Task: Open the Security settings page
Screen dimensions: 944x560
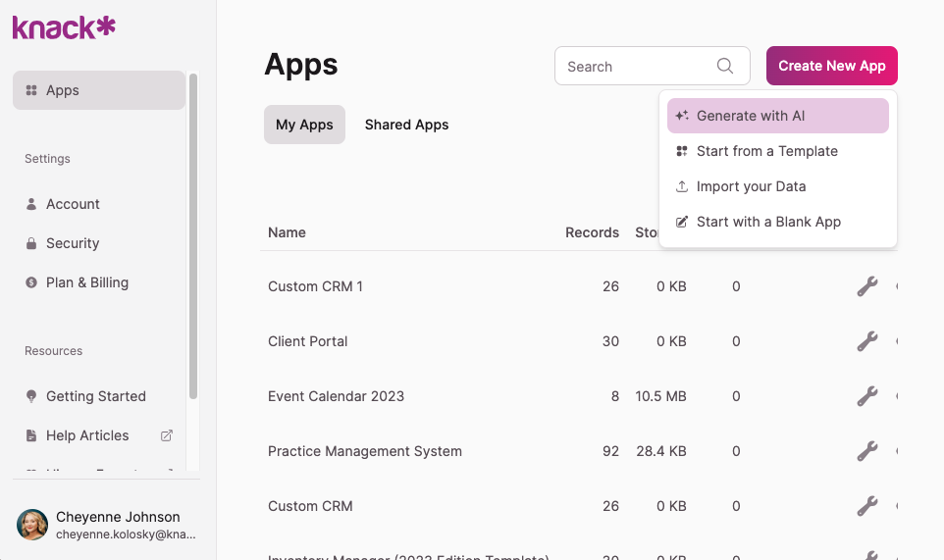Action: pyautogui.click(x=73, y=243)
